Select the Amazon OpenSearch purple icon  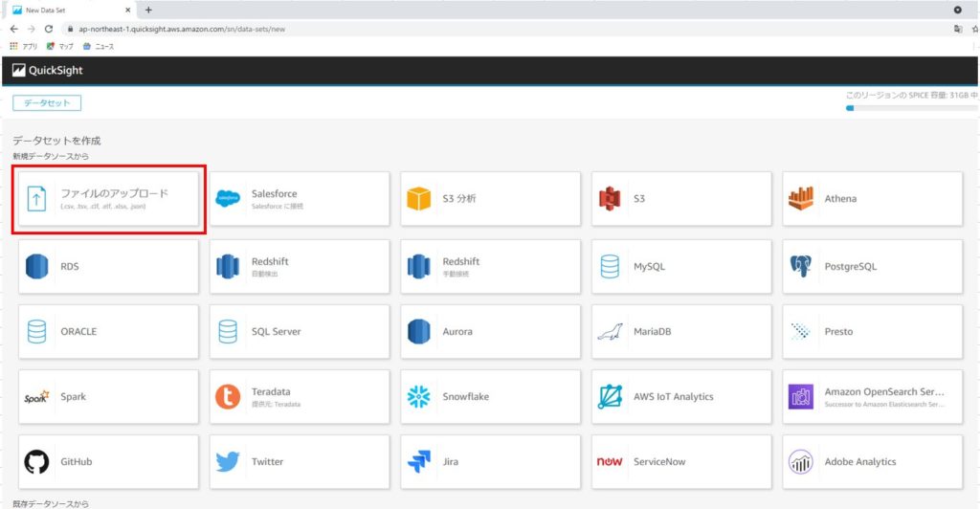[801, 397]
